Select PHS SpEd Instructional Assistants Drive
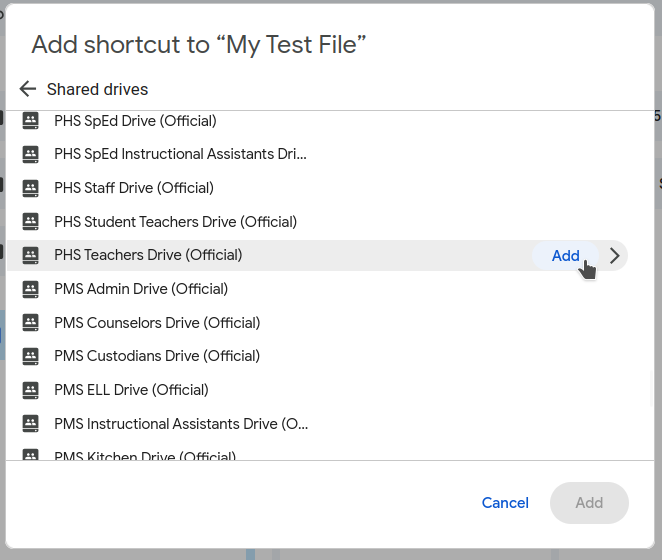The height and width of the screenshot is (560, 662). 180,154
